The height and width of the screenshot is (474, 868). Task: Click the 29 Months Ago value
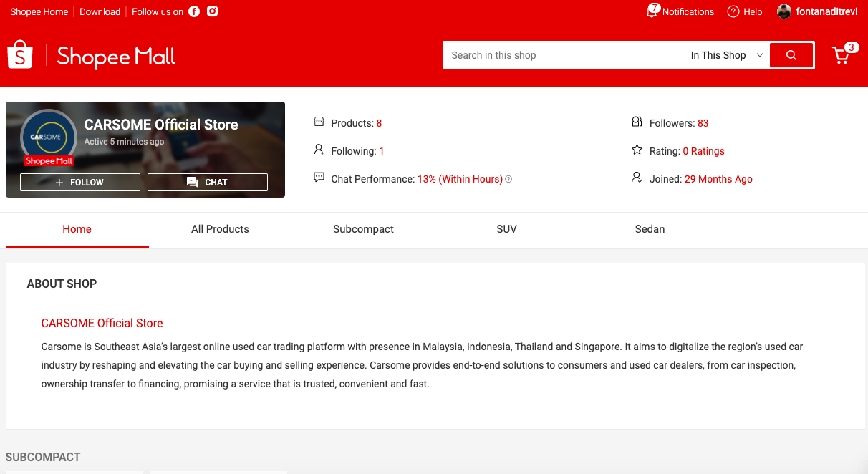(718, 179)
